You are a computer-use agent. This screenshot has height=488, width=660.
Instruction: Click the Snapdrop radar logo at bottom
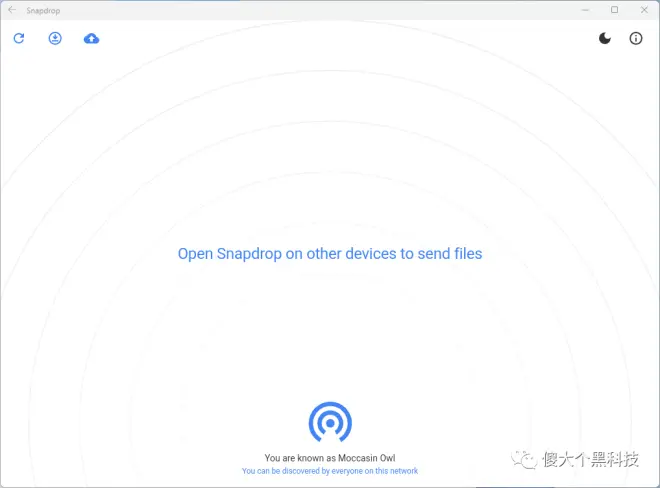pos(330,422)
